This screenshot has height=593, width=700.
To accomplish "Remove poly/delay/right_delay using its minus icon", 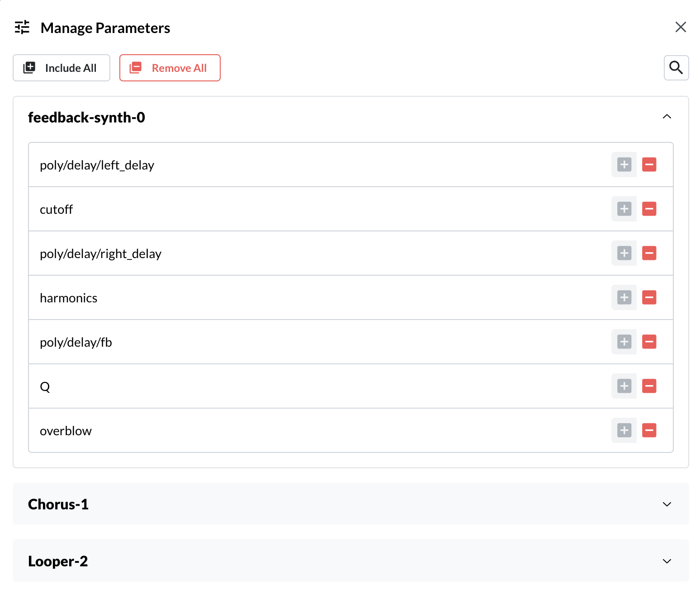I will point(649,253).
